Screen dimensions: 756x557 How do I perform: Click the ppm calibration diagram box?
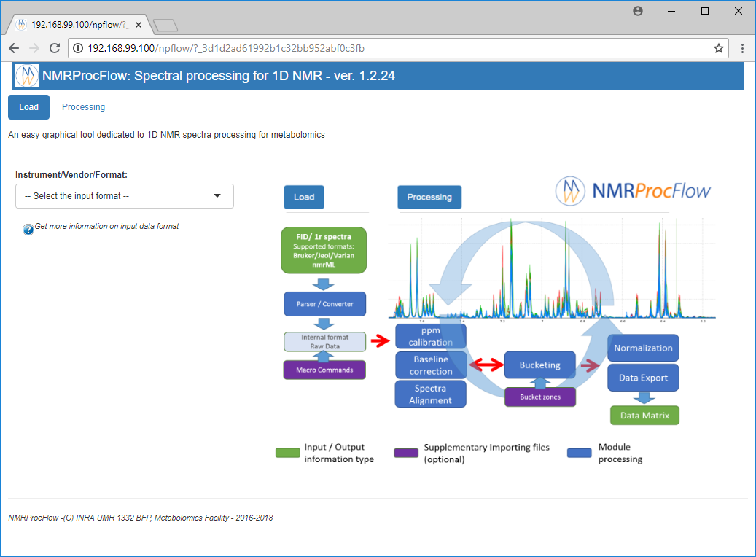431,336
